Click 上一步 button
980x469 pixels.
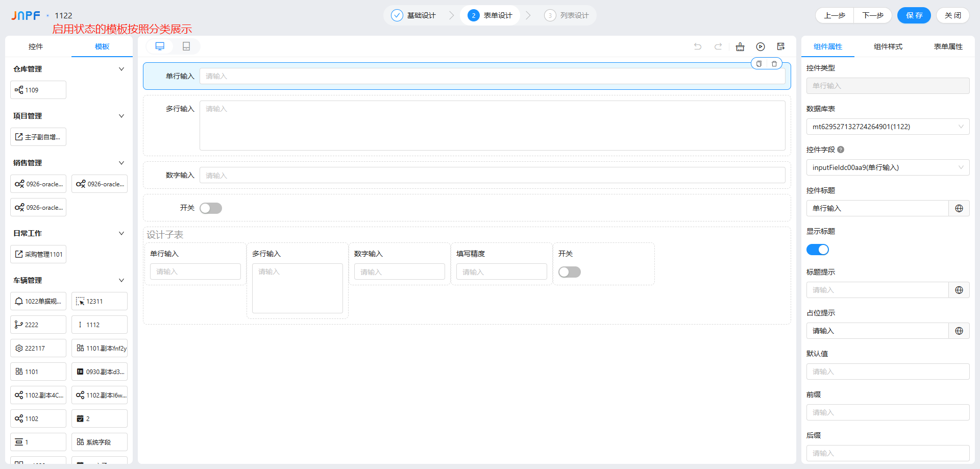click(835, 15)
